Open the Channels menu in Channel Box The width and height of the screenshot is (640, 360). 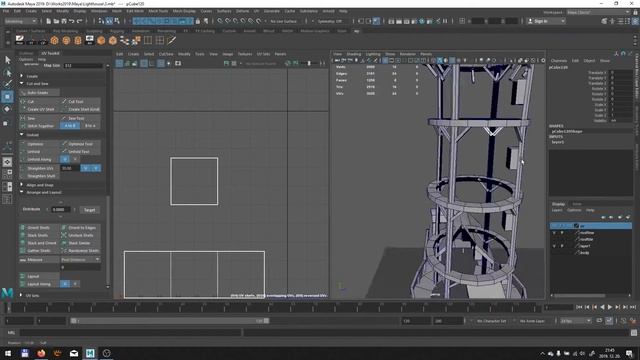(x=558, y=60)
